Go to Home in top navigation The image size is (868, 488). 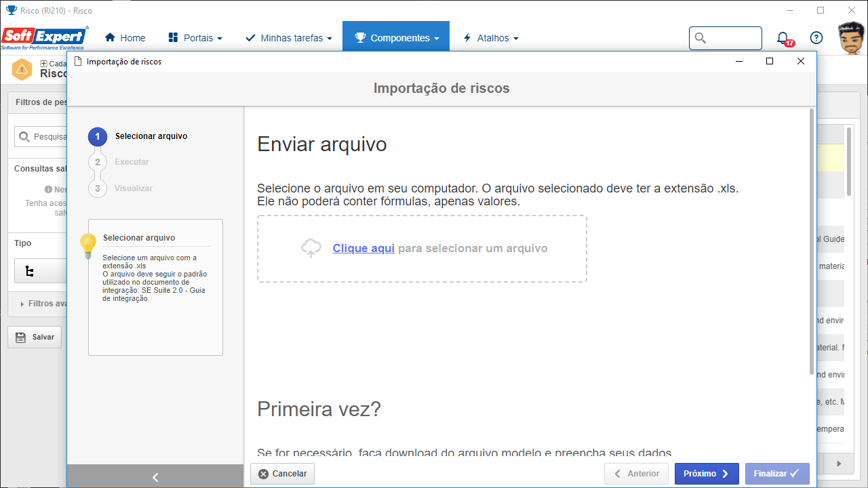(x=125, y=38)
